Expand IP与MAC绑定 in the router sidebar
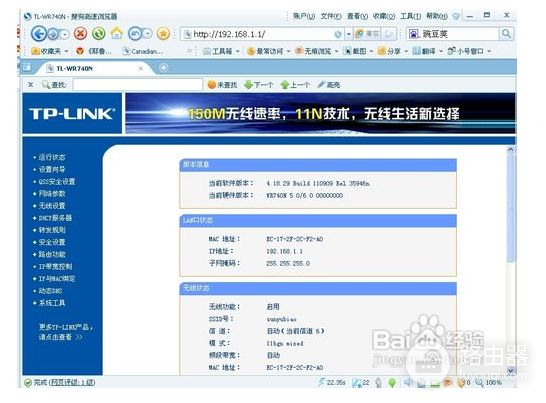546x403 pixels. (56, 279)
